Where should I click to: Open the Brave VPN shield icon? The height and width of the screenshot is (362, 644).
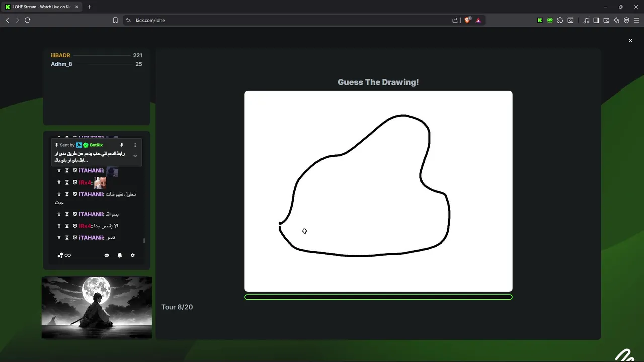coord(626,20)
